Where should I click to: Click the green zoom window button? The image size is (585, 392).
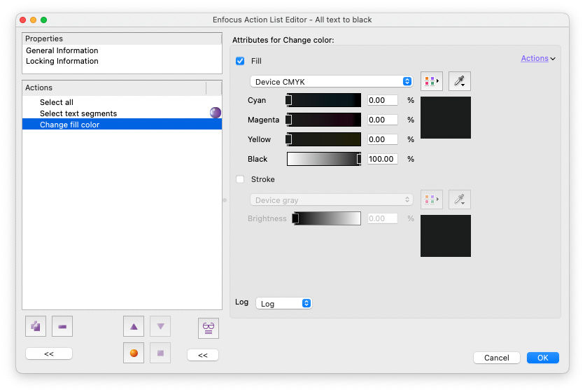tap(43, 20)
